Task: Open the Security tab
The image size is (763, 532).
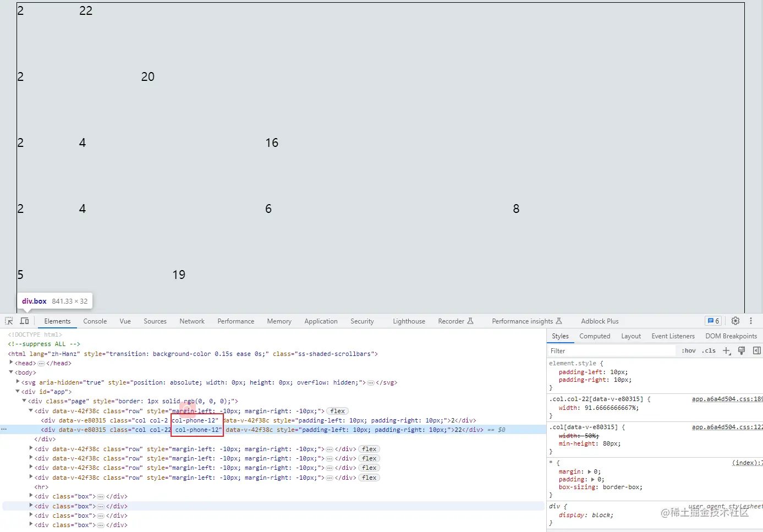Action: [362, 321]
